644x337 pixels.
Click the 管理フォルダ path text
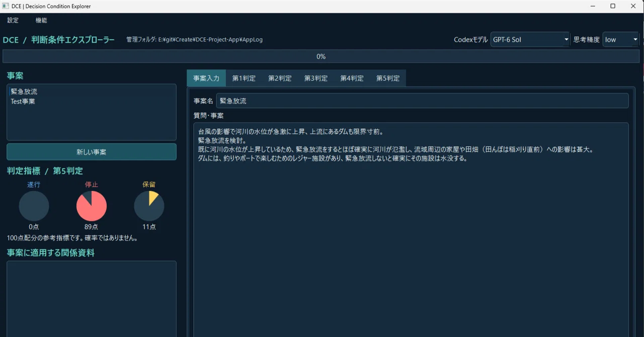click(x=194, y=40)
